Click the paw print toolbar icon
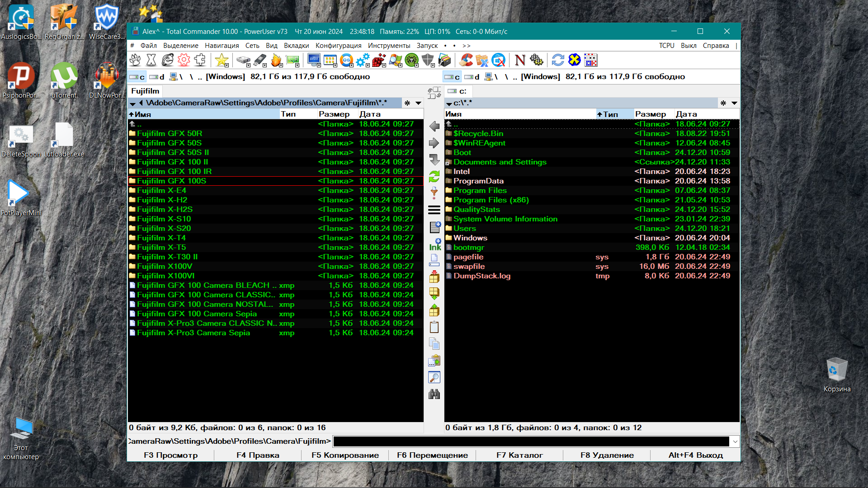The height and width of the screenshot is (488, 868). click(135, 60)
